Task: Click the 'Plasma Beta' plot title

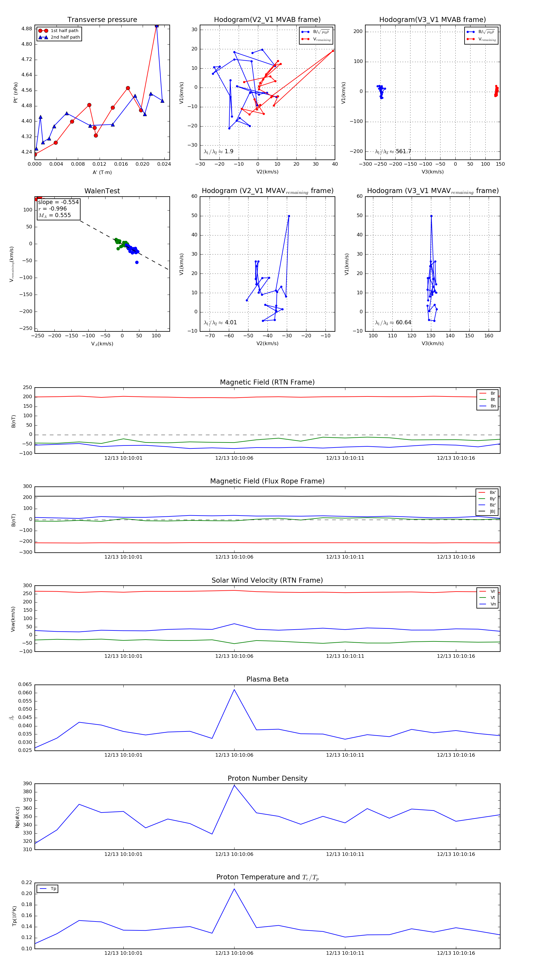Action: tap(267, 679)
